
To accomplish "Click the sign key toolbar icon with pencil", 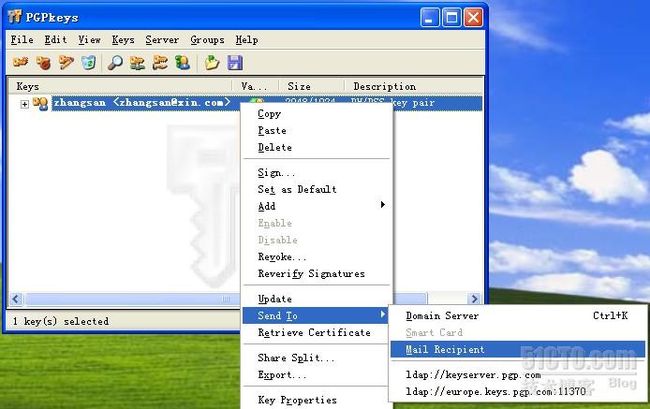I will pyautogui.click(x=66, y=63).
